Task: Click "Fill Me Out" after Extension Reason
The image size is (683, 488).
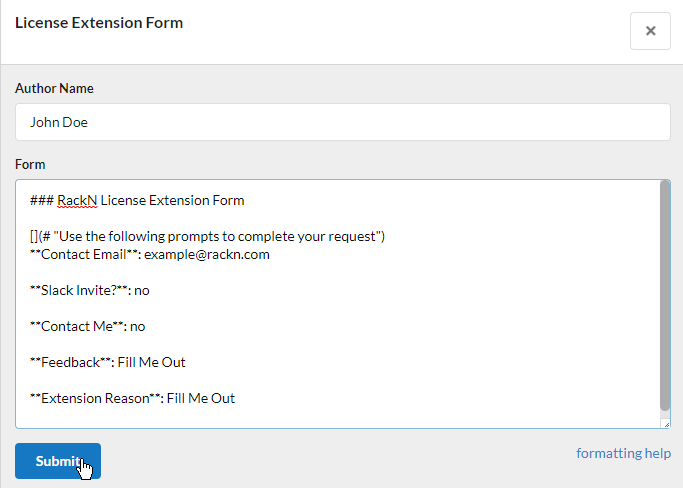Action: [201, 398]
